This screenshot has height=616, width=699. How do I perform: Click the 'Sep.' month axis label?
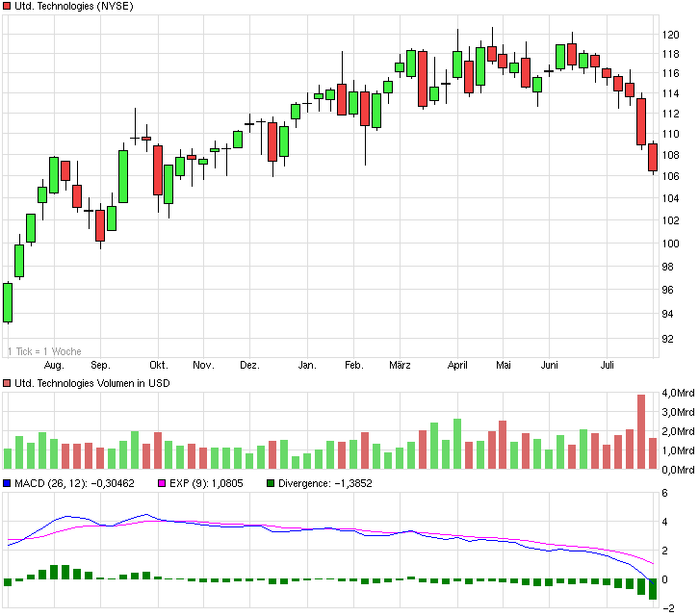tap(100, 366)
